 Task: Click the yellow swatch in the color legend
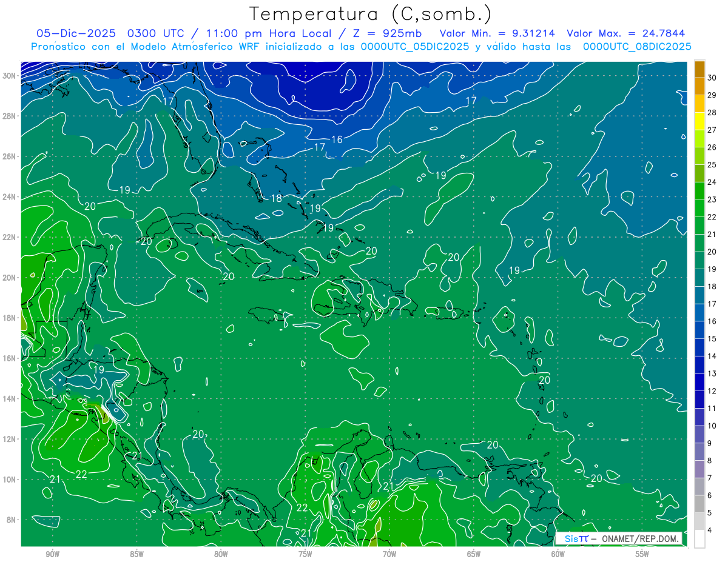tap(699, 121)
